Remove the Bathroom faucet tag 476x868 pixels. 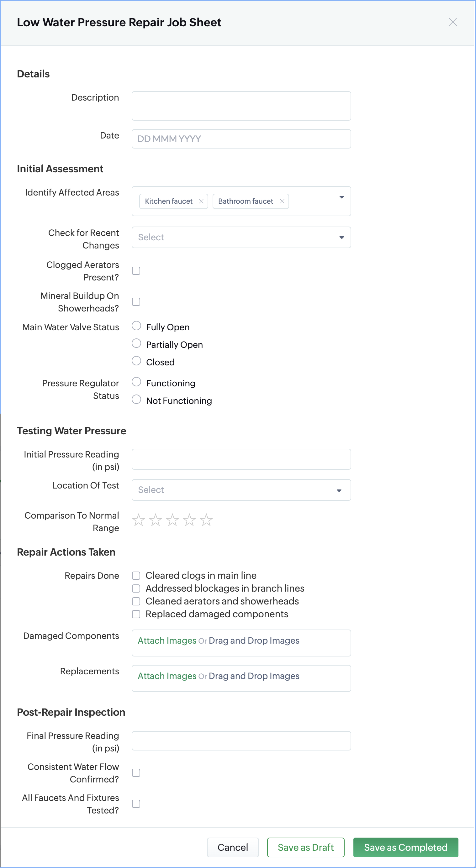coord(282,201)
